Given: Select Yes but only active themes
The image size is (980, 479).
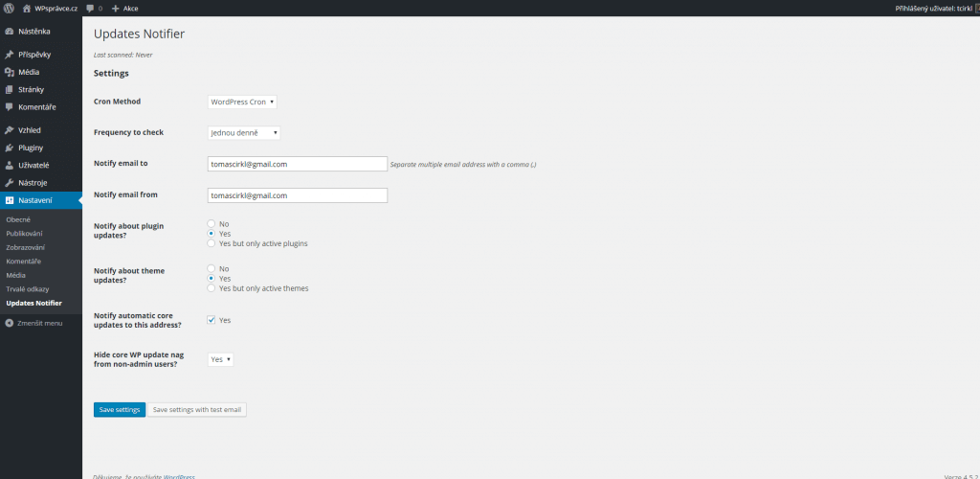Looking at the screenshot, I should coord(212,288).
